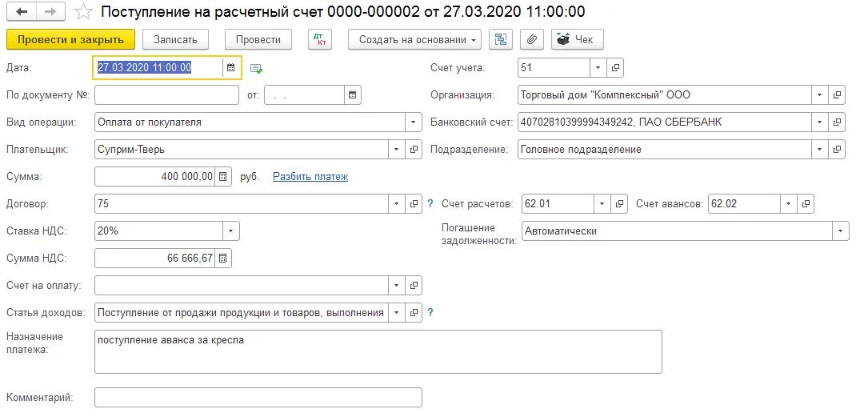868x417 pixels.
Task: Click the Банковский счет field value
Action: tap(666, 122)
